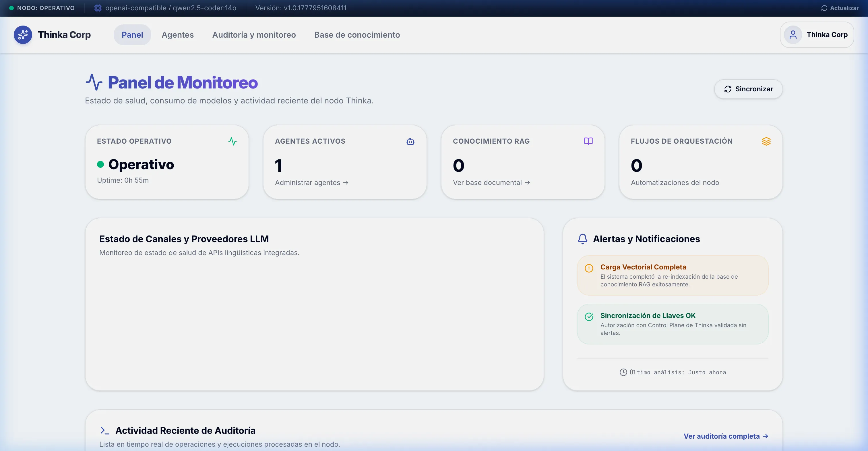Click the Sincronizar button

[748, 89]
